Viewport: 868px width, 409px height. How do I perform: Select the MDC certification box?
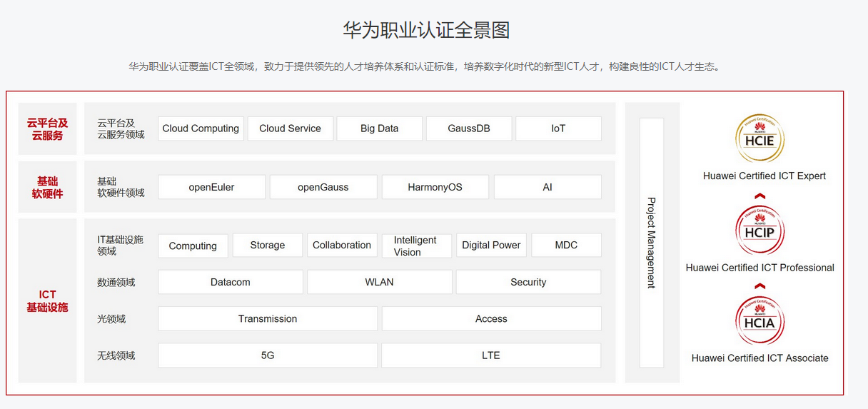click(x=566, y=246)
